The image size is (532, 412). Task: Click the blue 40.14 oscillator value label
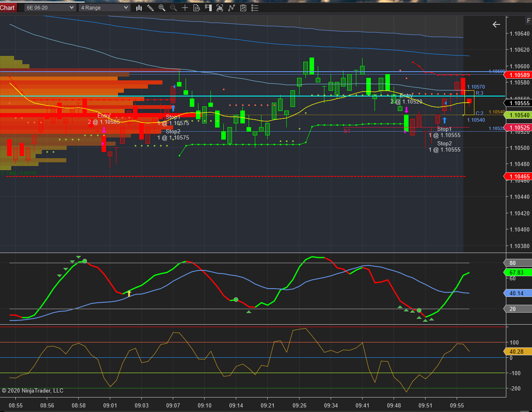tap(518, 293)
